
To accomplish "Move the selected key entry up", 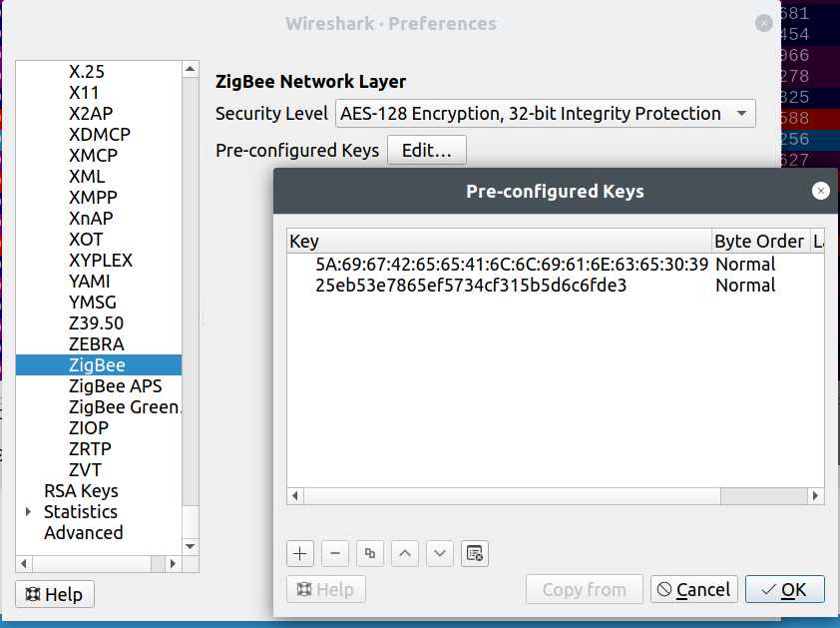I will (405, 553).
